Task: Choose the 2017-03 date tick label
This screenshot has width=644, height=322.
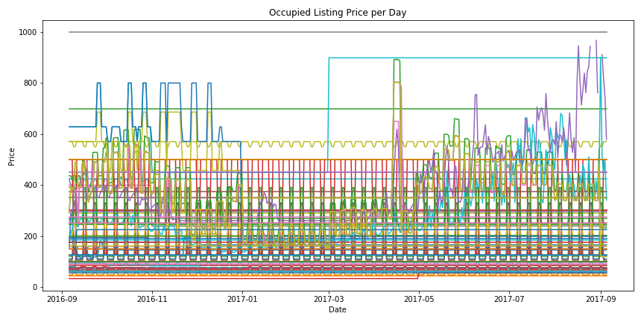Action: point(328,298)
